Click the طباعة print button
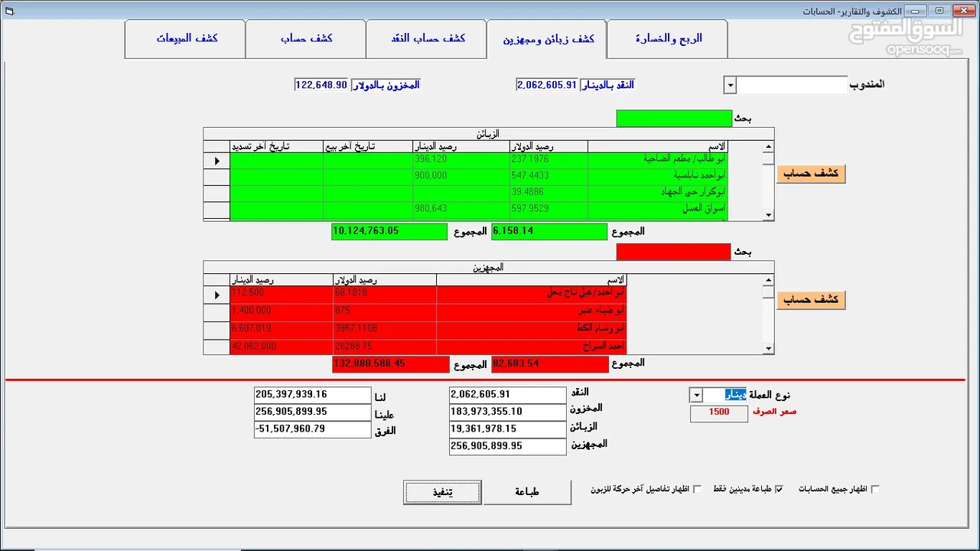The height and width of the screenshot is (551, 980). 527,492
